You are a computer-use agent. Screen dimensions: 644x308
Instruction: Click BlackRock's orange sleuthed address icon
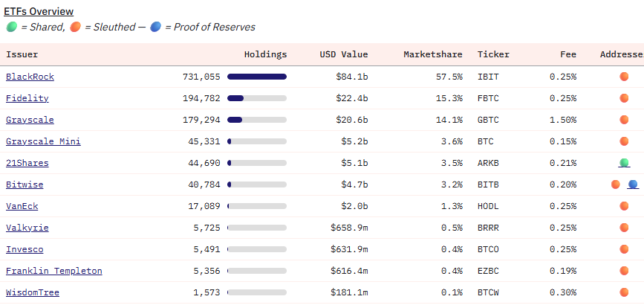(624, 77)
